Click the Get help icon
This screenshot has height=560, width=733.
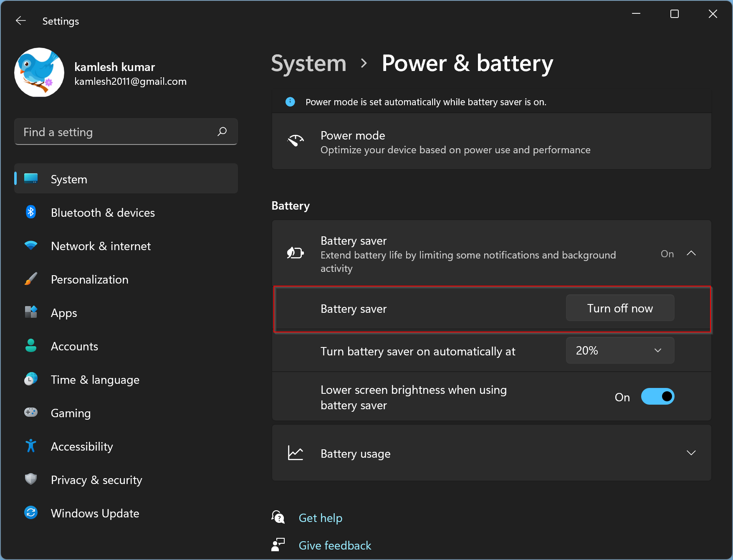[278, 517]
